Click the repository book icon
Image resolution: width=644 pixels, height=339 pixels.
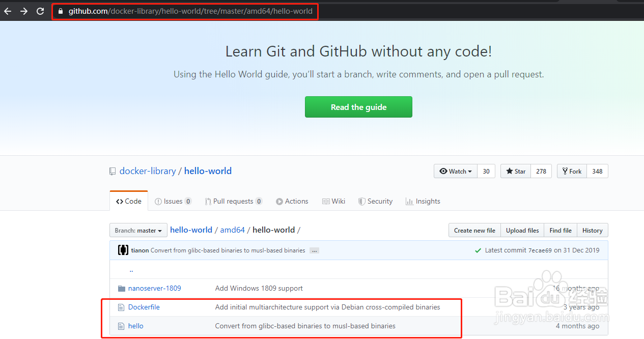(113, 172)
